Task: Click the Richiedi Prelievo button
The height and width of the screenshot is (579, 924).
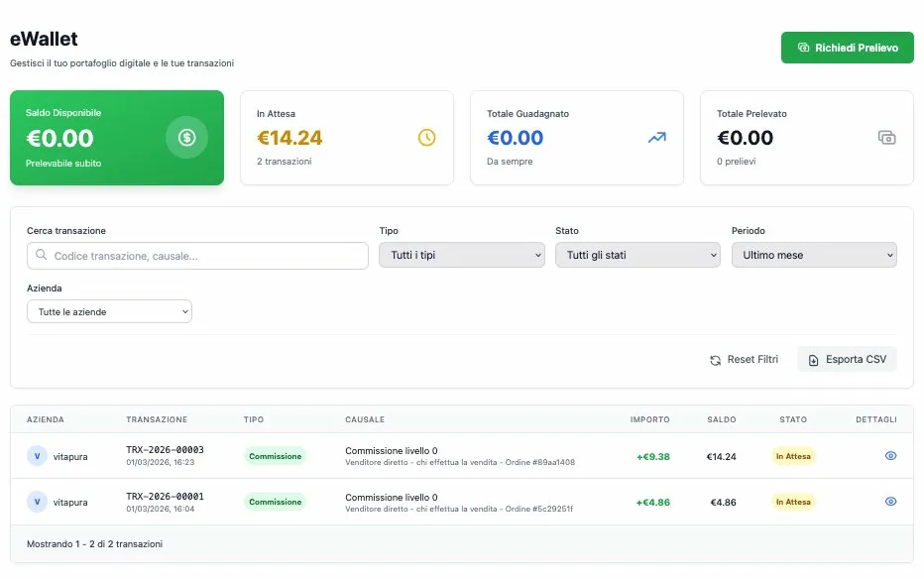Action: [x=847, y=48]
